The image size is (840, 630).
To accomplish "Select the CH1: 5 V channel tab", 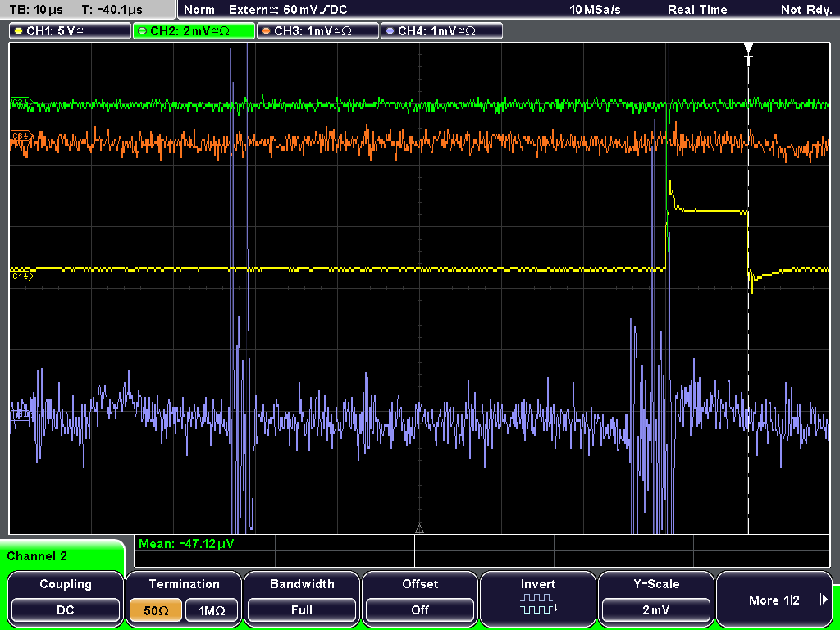I will pos(71,31).
